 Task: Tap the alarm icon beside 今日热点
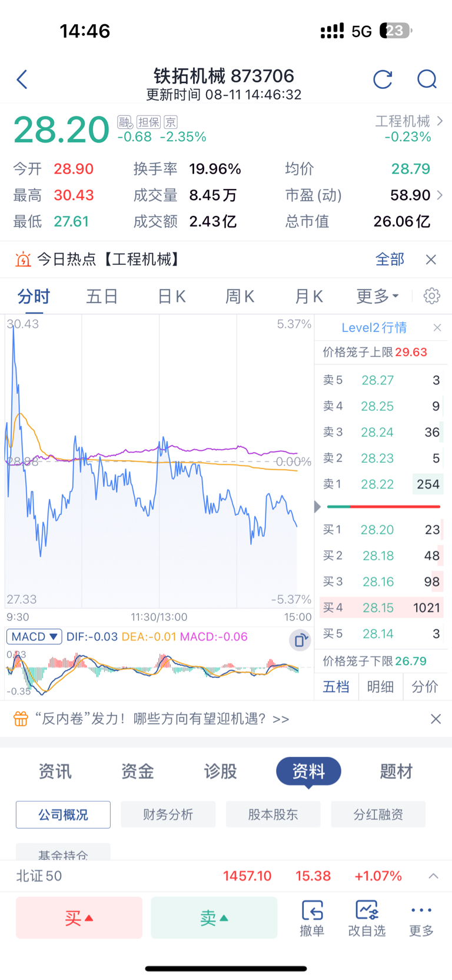(23, 260)
